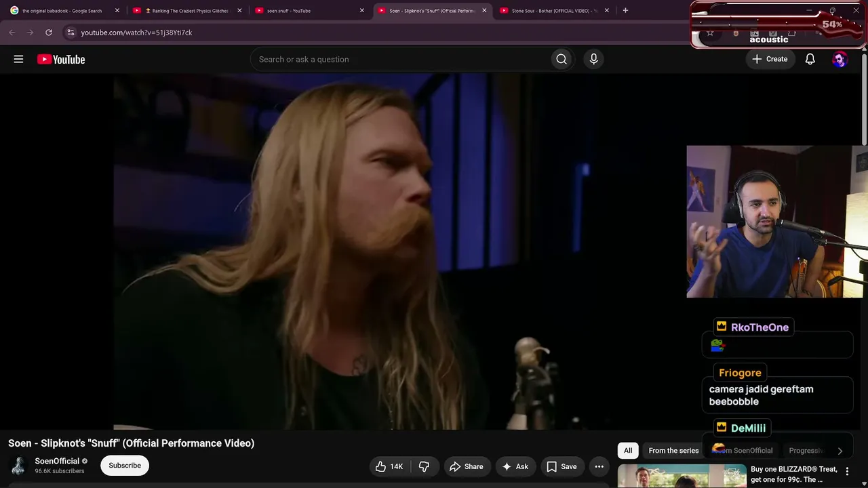
Task: Dislike the video with thumbs down
Action: tap(424, 466)
